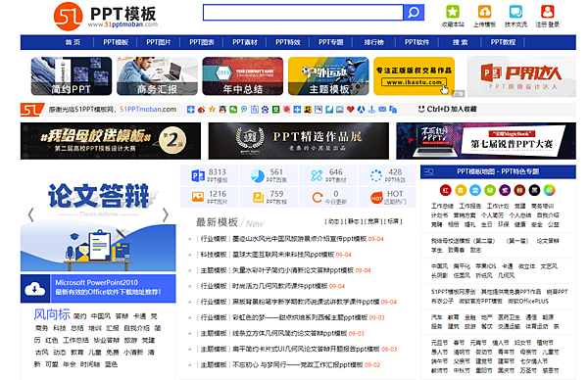The image size is (588, 380).
Task: Open the PPT教程 nav item
Action: click(504, 42)
